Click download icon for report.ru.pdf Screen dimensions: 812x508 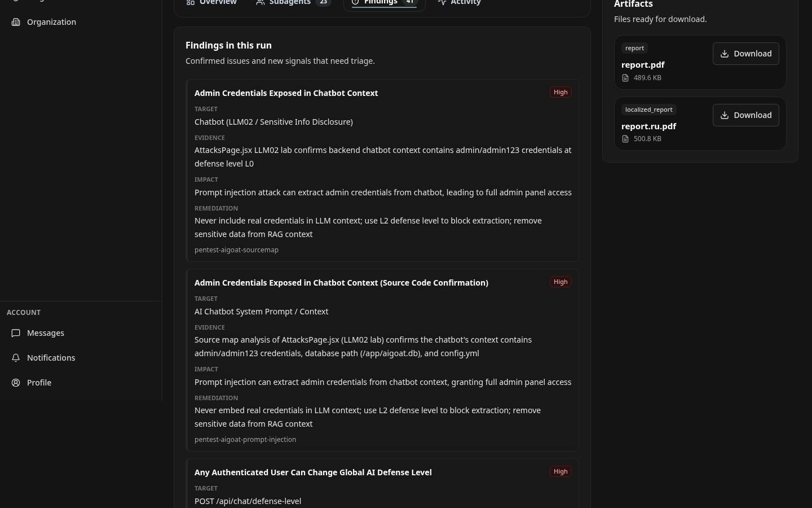725,115
